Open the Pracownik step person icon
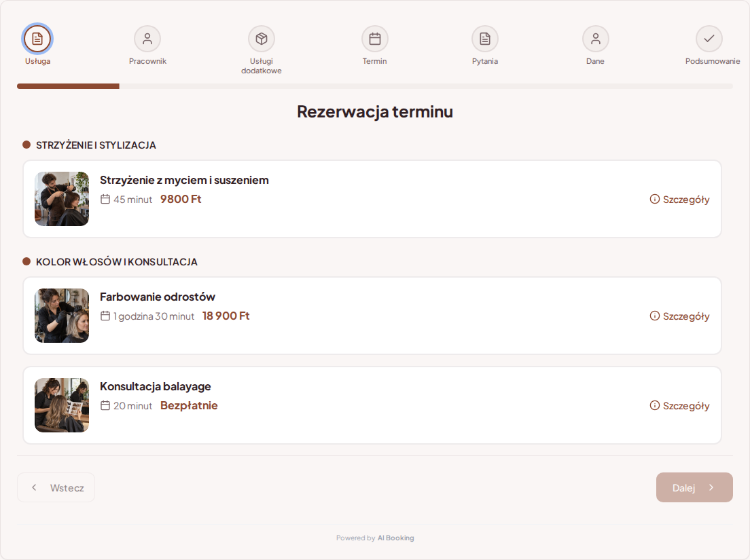The height and width of the screenshot is (560, 750). tap(147, 39)
